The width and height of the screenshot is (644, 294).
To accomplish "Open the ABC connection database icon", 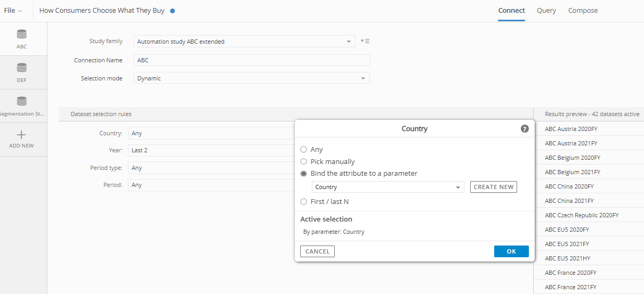I will (x=22, y=35).
